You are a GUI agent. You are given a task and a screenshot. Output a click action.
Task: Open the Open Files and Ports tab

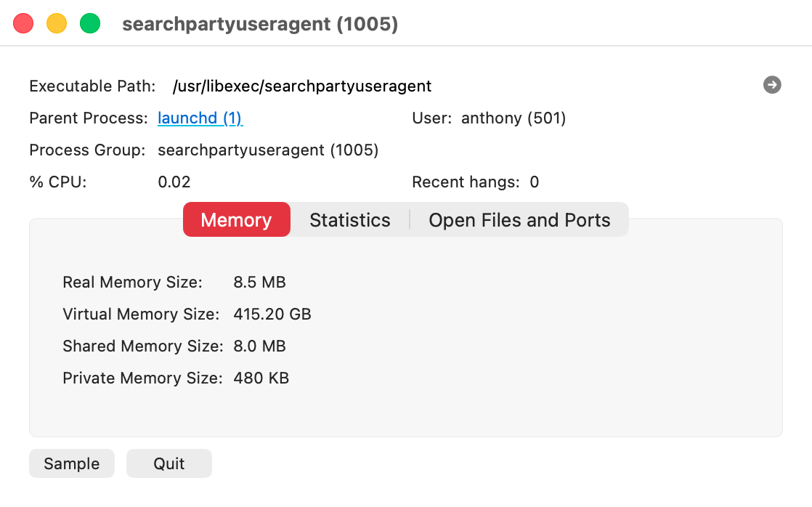[x=520, y=219]
